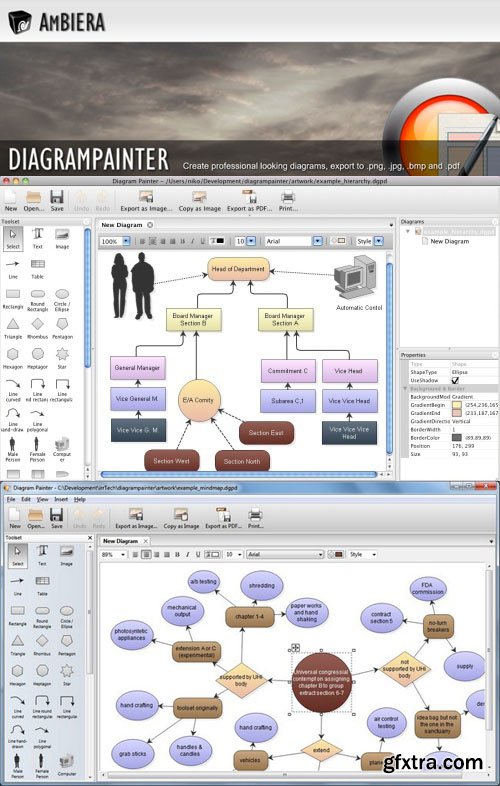Select the Star shape in the Mac window toolset
This screenshot has width=500, height=786.
[62, 358]
